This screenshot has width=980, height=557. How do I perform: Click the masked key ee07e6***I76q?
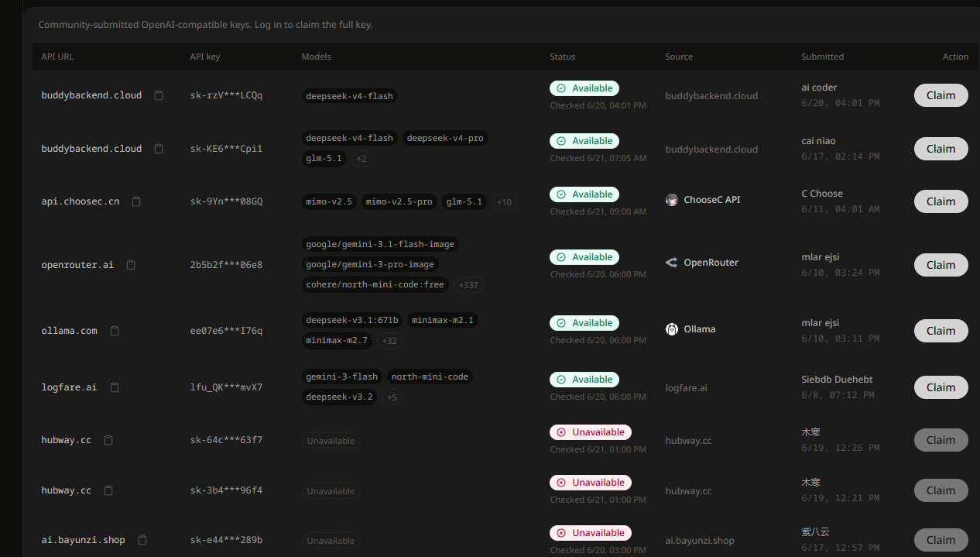(226, 331)
